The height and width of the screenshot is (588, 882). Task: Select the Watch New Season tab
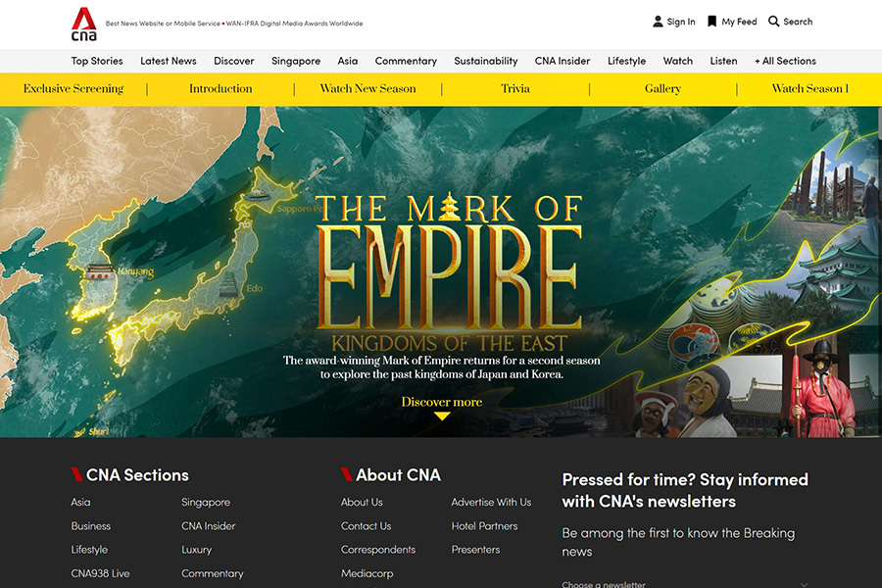[367, 89]
